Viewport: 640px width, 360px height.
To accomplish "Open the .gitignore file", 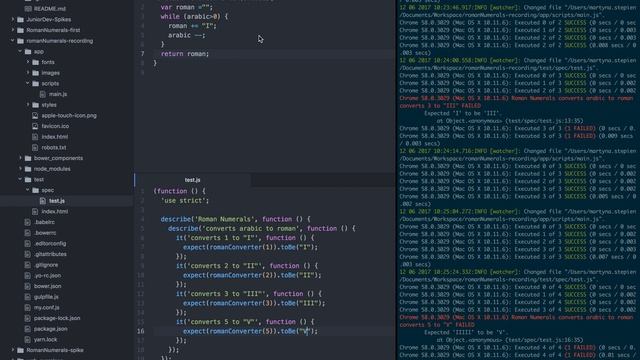I will click(46, 265).
